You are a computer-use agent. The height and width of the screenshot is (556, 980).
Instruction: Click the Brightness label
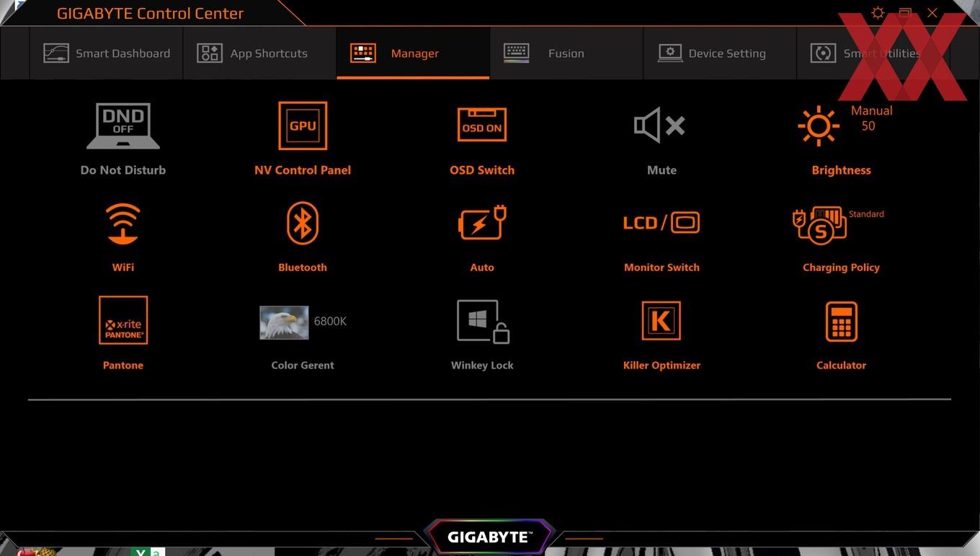point(841,170)
